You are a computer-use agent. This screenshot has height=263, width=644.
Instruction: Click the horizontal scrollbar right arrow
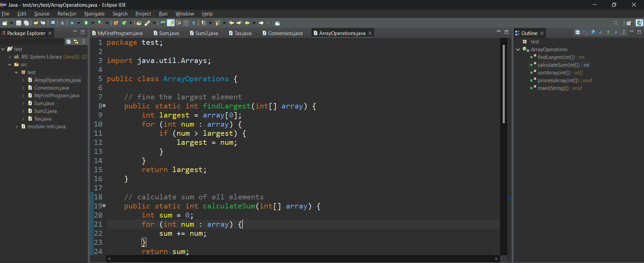click(497, 259)
